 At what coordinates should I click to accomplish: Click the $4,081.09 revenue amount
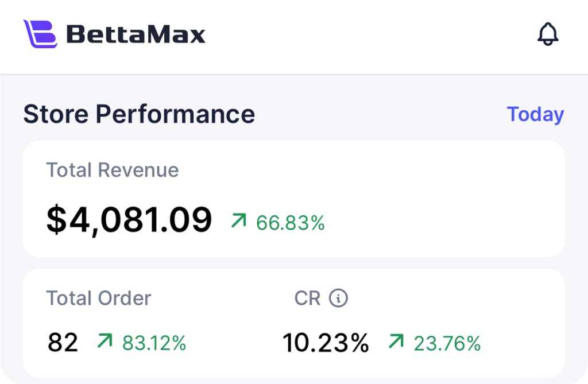129,220
